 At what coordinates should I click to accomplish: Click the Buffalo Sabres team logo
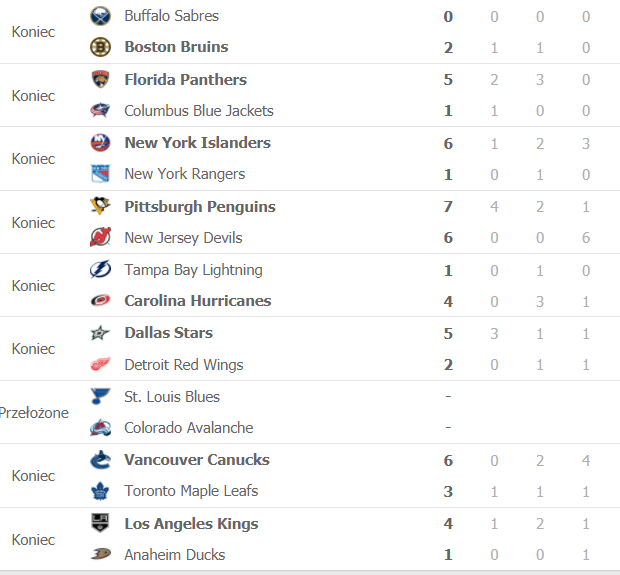click(100, 16)
